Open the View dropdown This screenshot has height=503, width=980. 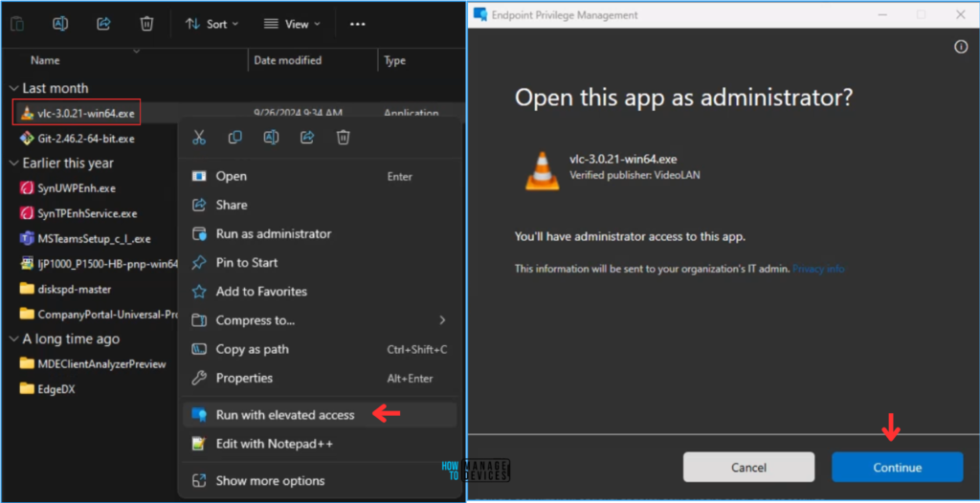(x=292, y=24)
